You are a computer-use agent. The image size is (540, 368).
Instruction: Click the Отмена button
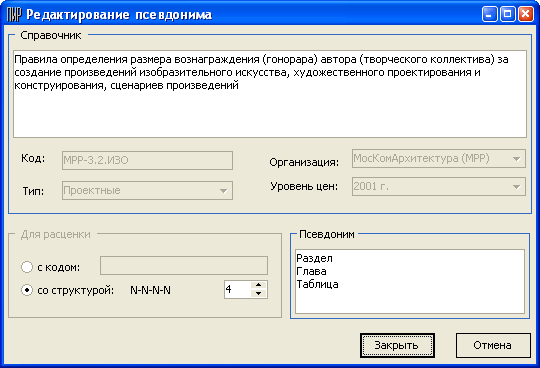tap(493, 345)
